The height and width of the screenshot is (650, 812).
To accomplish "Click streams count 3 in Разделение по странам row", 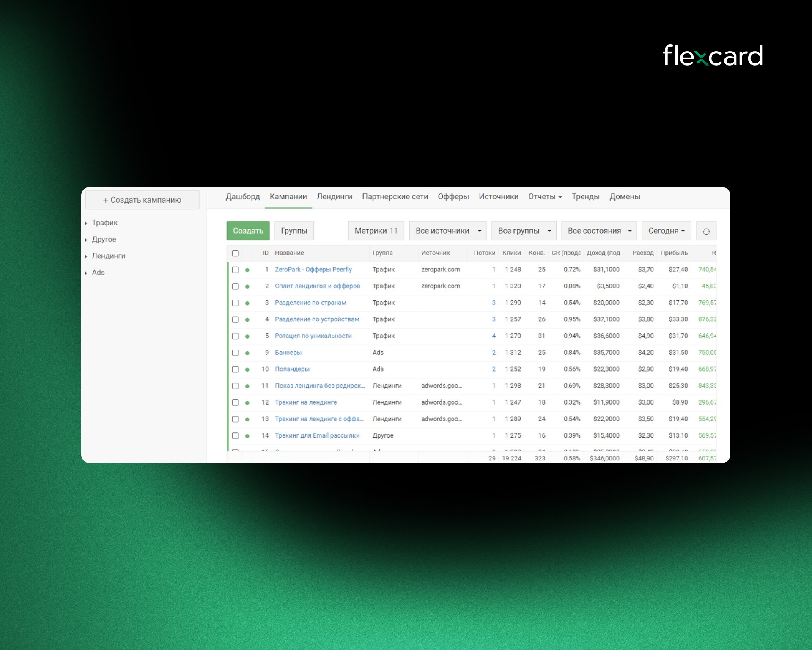I will pyautogui.click(x=494, y=303).
